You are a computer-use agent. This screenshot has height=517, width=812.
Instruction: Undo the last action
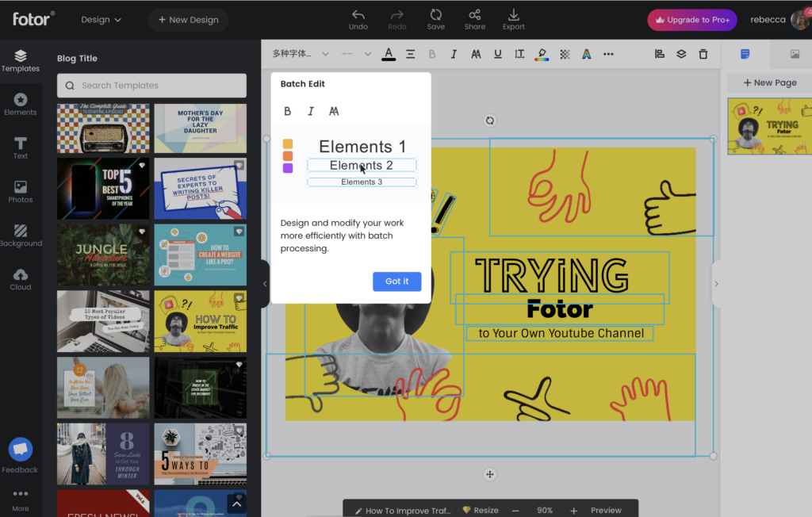[358, 20]
